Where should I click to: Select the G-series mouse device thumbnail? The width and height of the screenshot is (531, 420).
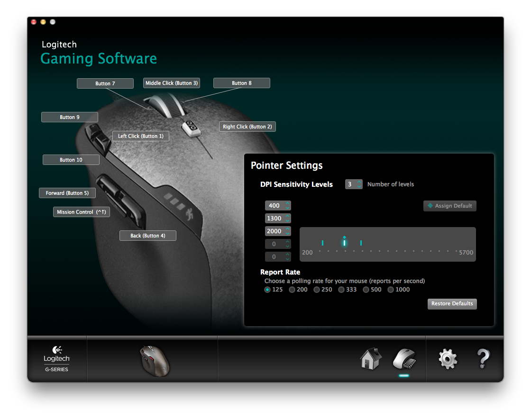(x=155, y=361)
